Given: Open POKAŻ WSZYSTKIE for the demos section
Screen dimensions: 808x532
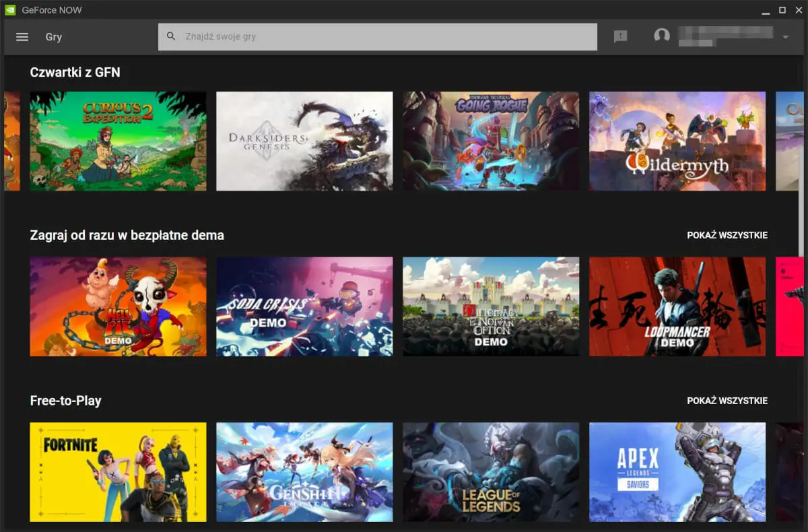Looking at the screenshot, I should point(727,235).
